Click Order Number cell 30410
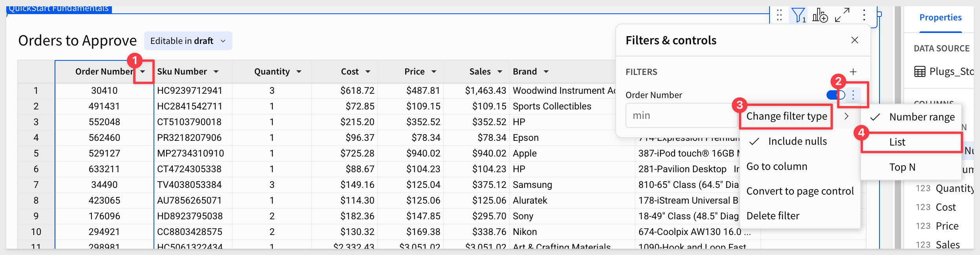The width and height of the screenshot is (980, 255). pos(104,91)
